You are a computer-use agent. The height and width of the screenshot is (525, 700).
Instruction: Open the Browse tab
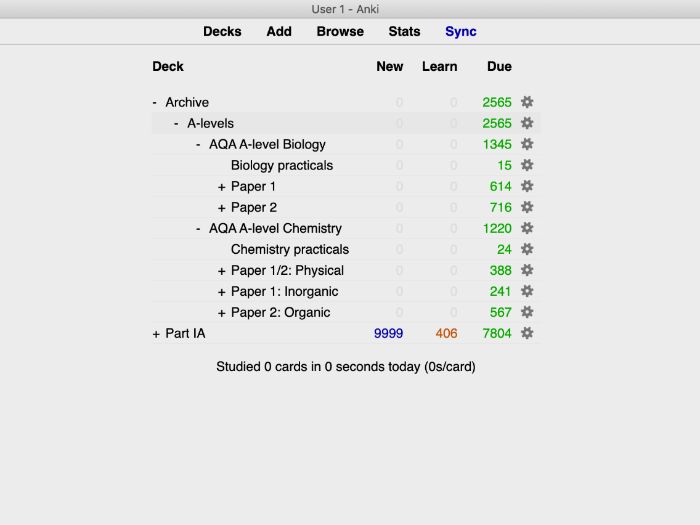[x=340, y=31]
